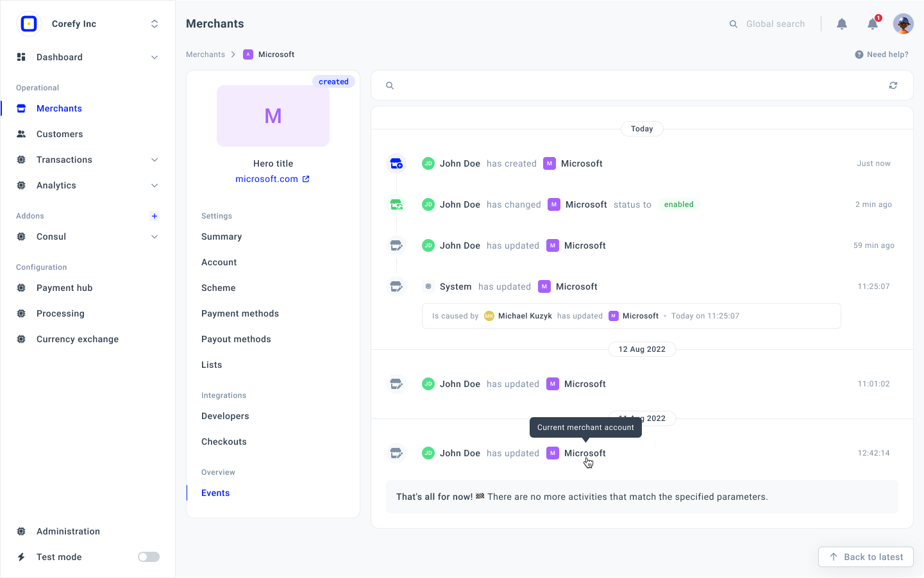
Task: Click the created status badge
Action: (333, 81)
